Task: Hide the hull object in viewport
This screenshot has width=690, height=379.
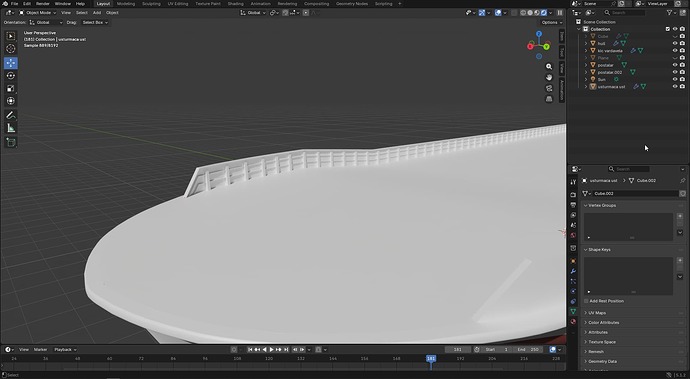Action: [675, 44]
